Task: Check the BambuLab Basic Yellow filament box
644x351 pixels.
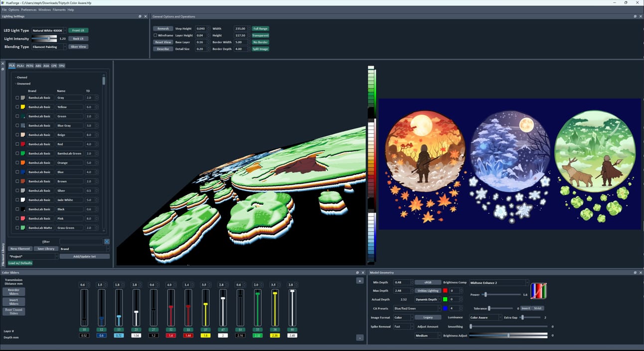Action: pos(17,107)
